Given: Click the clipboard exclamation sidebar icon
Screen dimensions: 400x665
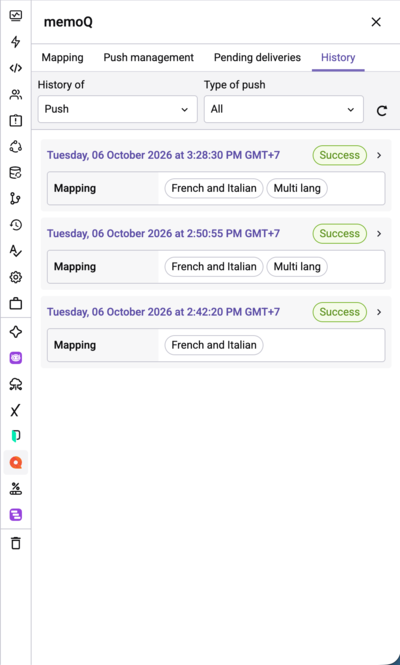Looking at the screenshot, I should [16, 120].
